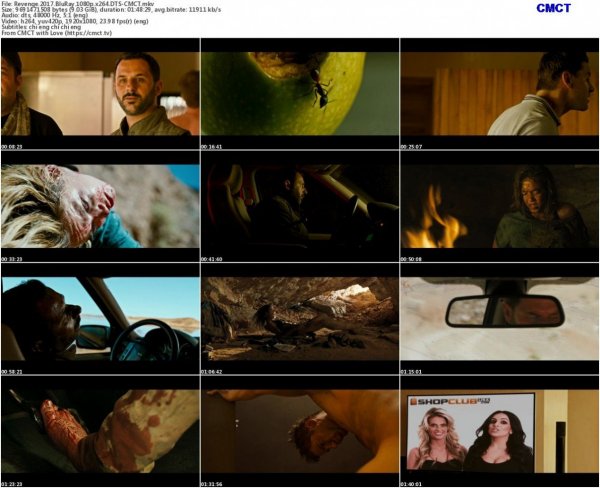Click the 00:58:21 timestamp label

tap(12, 372)
